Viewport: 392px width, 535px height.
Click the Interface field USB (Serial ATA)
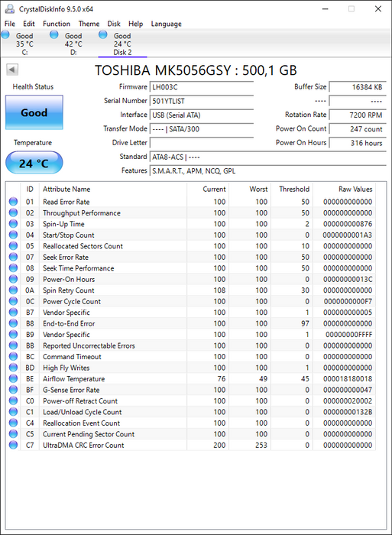[x=201, y=115]
